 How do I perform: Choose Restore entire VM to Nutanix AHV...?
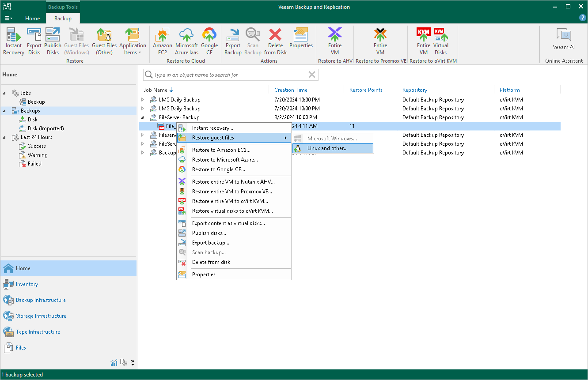[x=234, y=182]
